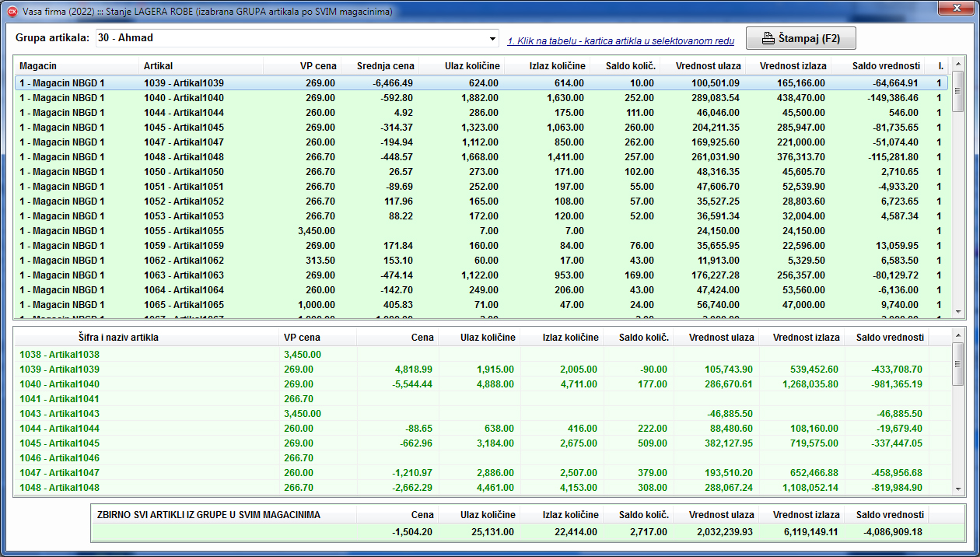This screenshot has width=980, height=557.
Task: Click the Cena header in the lower article table
Action: pyautogui.click(x=397, y=338)
